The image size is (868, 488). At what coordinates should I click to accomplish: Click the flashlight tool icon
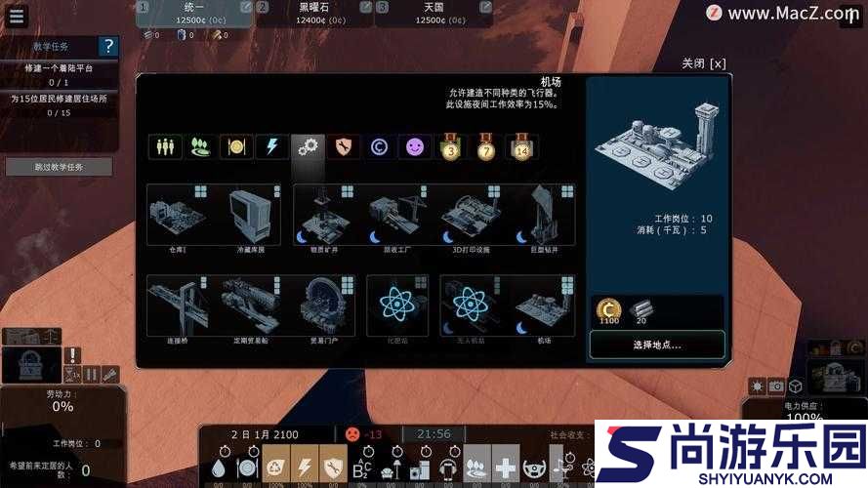110,375
